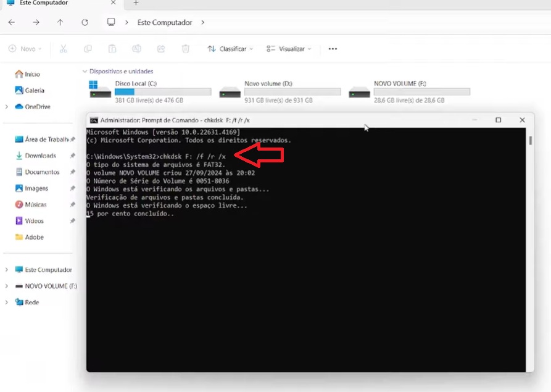Click the back navigation arrow
This screenshot has height=392, width=551.
point(11,22)
